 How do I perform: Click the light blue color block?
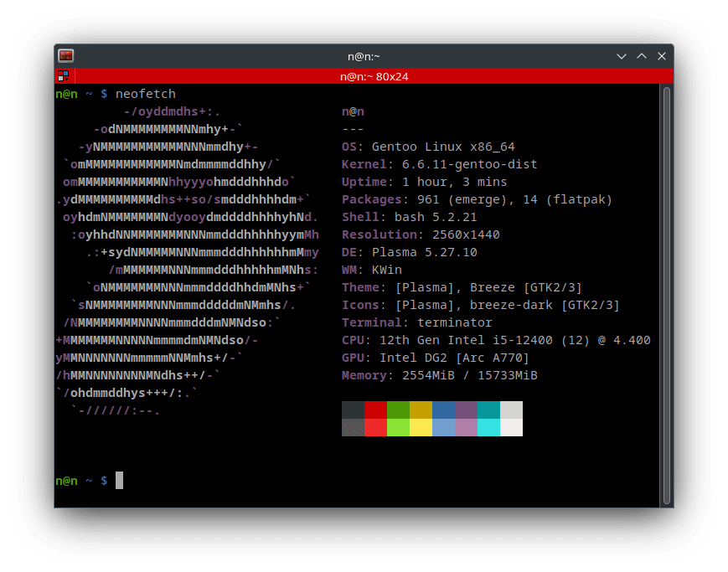[x=443, y=428]
